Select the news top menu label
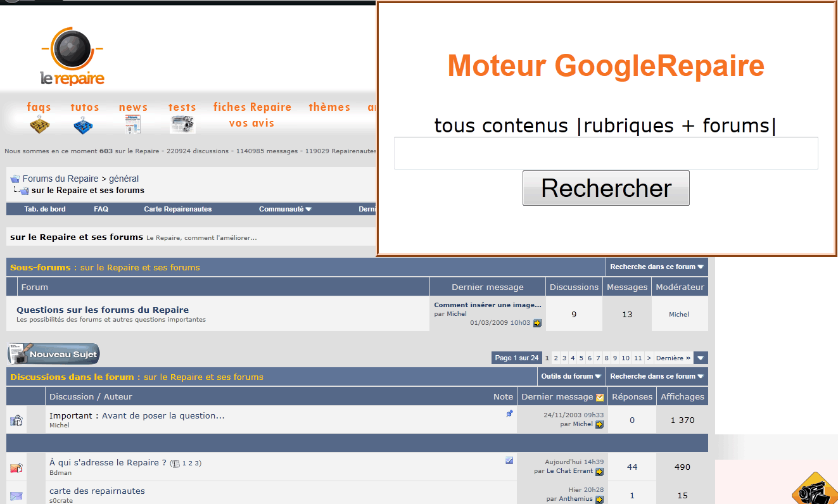 click(133, 107)
